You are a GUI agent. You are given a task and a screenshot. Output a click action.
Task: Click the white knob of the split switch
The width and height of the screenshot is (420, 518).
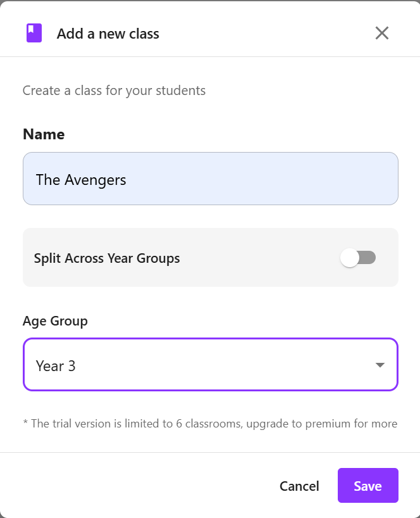pyautogui.click(x=349, y=258)
